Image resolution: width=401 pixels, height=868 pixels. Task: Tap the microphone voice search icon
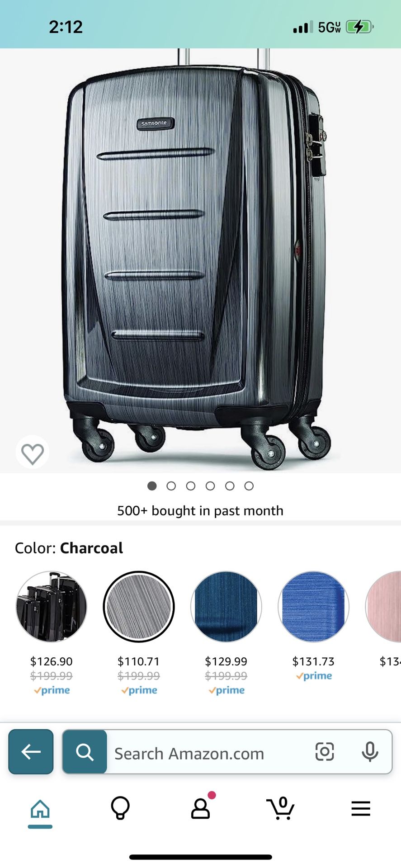click(x=370, y=752)
